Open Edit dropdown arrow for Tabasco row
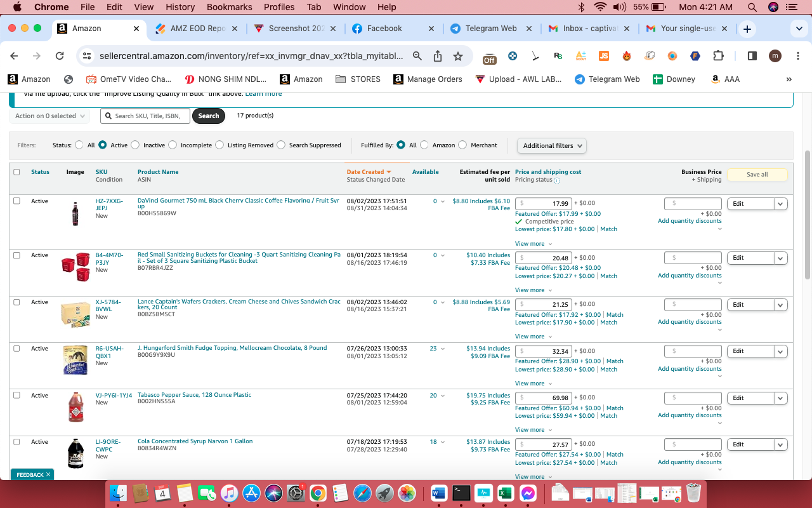The width and height of the screenshot is (812, 508). tap(781, 398)
